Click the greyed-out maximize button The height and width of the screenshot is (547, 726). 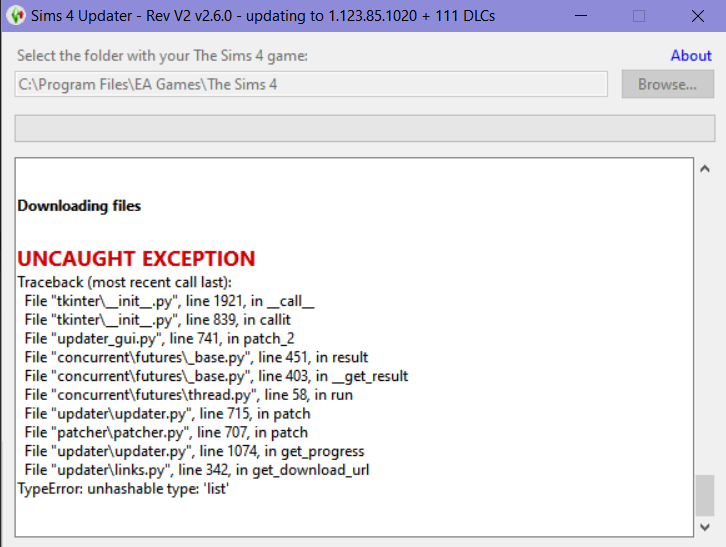pyautogui.click(x=639, y=16)
